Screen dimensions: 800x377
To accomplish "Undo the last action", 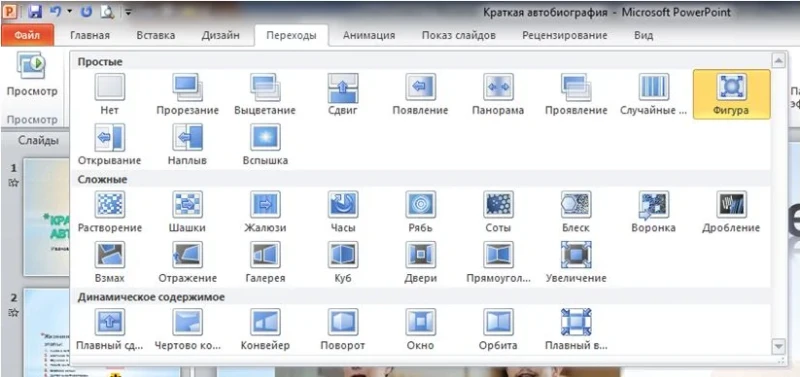I will [55, 11].
